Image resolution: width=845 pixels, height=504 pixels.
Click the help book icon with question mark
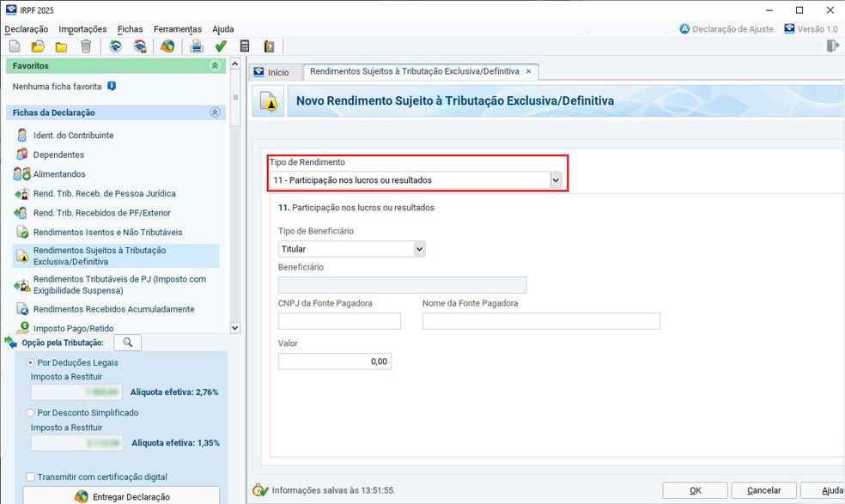pos(269,46)
